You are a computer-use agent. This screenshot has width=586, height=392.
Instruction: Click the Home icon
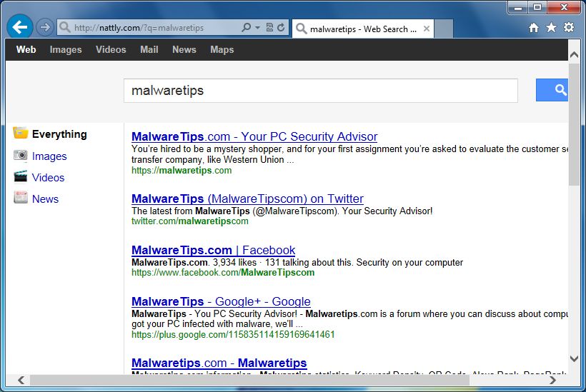534,28
